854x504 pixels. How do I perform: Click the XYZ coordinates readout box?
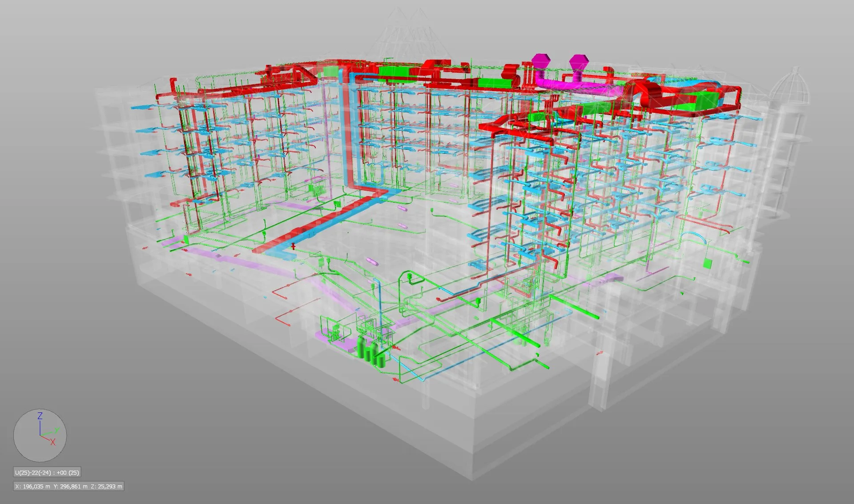point(68,486)
